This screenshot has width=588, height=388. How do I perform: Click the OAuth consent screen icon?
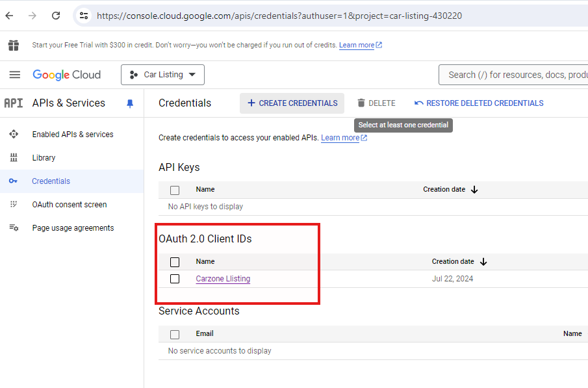point(14,205)
